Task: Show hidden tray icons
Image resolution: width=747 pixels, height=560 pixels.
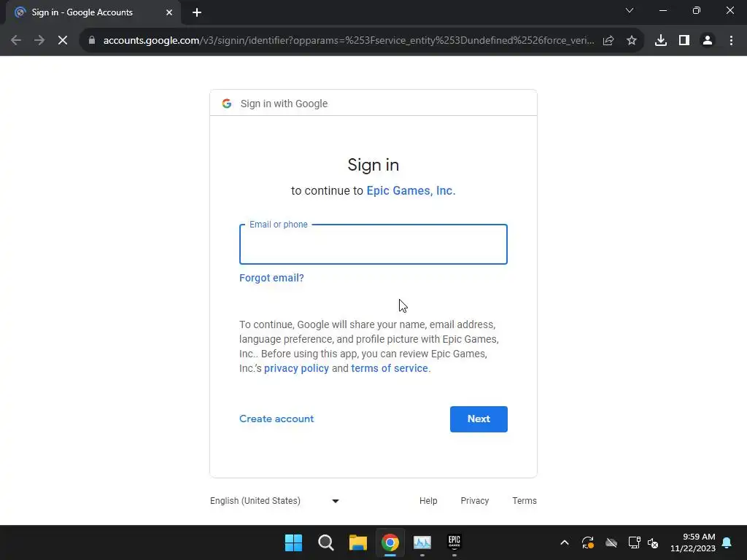Action: point(565,542)
